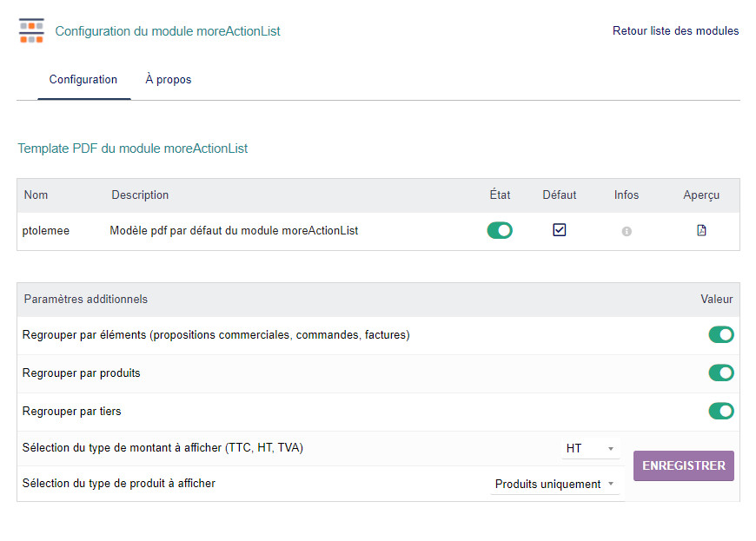Viewport: 756px width, 541px height.
Task: Click the Aperçu column header
Action: (701, 195)
